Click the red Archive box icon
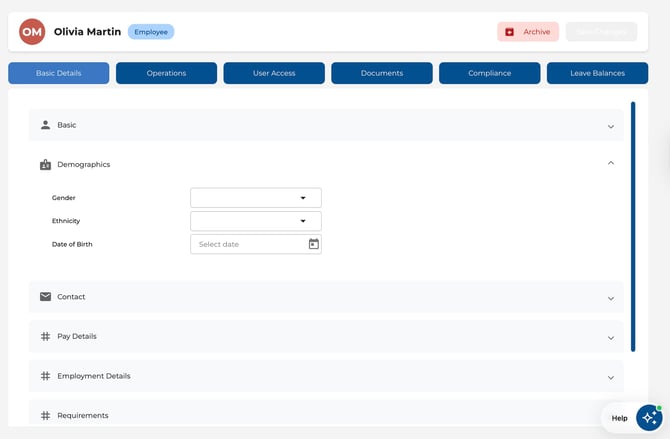 [x=510, y=32]
